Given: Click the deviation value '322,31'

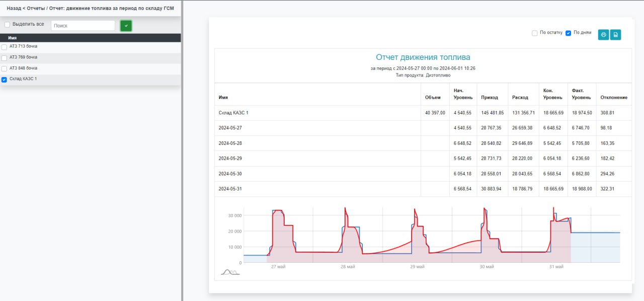Looking at the screenshot, I should (607, 189).
